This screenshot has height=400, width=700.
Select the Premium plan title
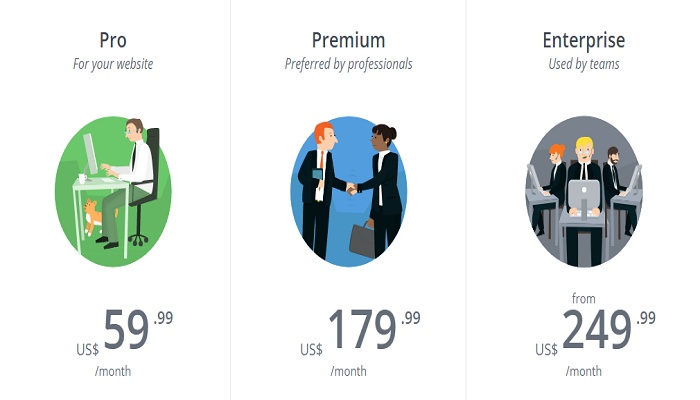coord(348,41)
